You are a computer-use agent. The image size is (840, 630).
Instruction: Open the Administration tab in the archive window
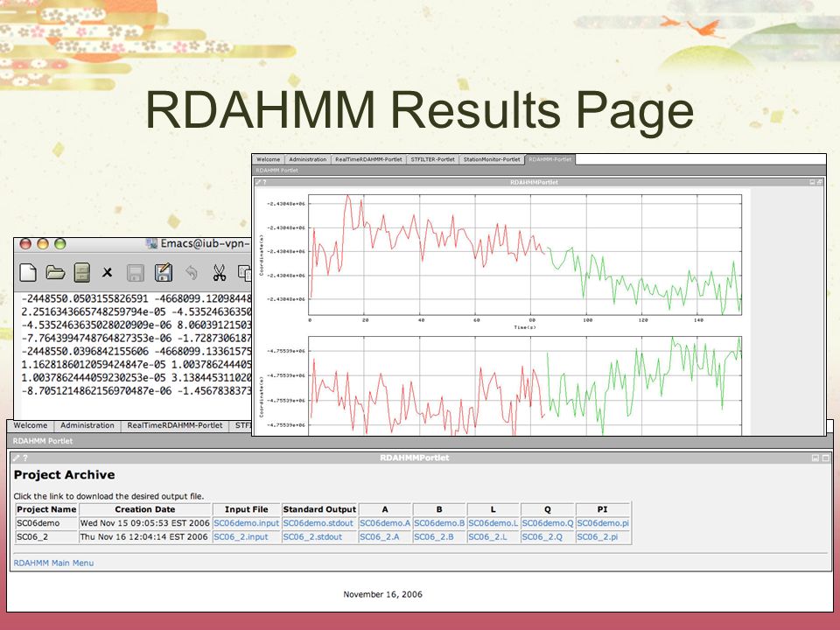pyautogui.click(x=87, y=425)
